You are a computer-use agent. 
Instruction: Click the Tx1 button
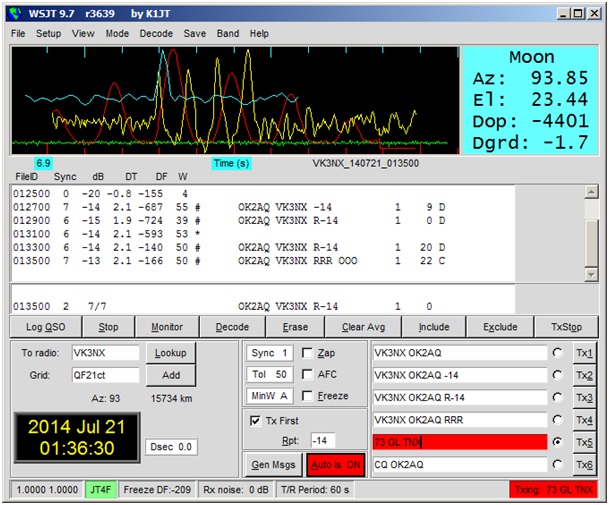click(584, 353)
